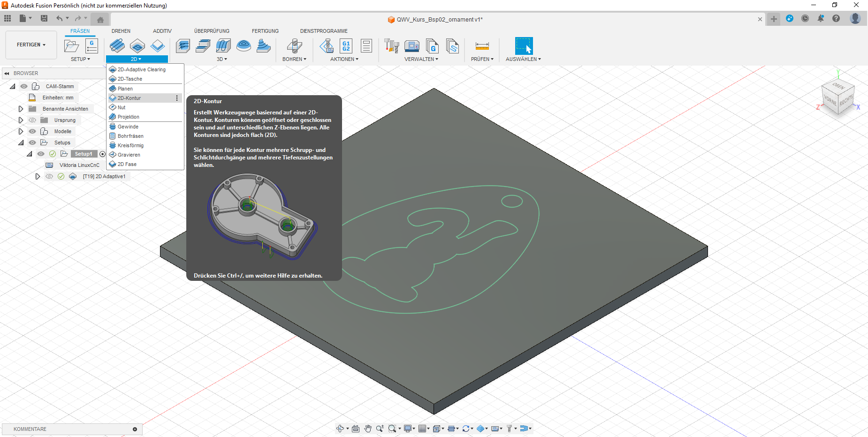Select 2D-Tasche from the 2D menu
This screenshot has height=437, width=868.
pyautogui.click(x=130, y=79)
